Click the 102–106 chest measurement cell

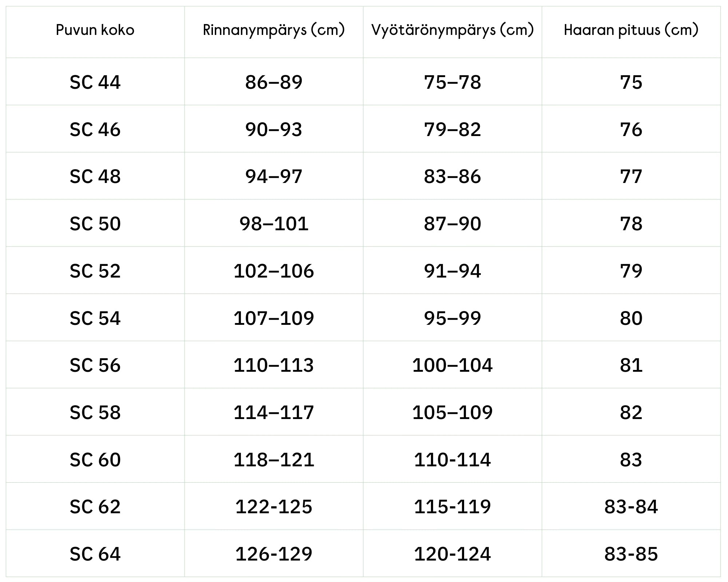274,271
